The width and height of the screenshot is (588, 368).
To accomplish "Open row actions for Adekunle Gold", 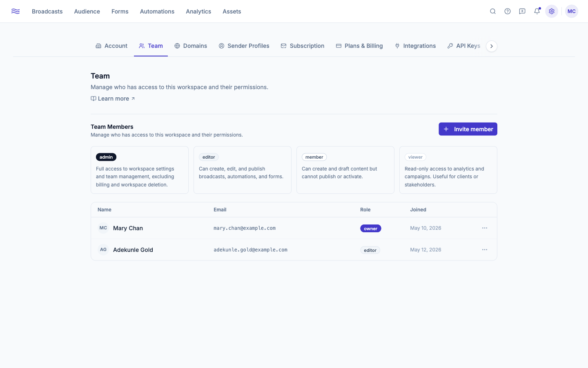I will [x=485, y=250].
